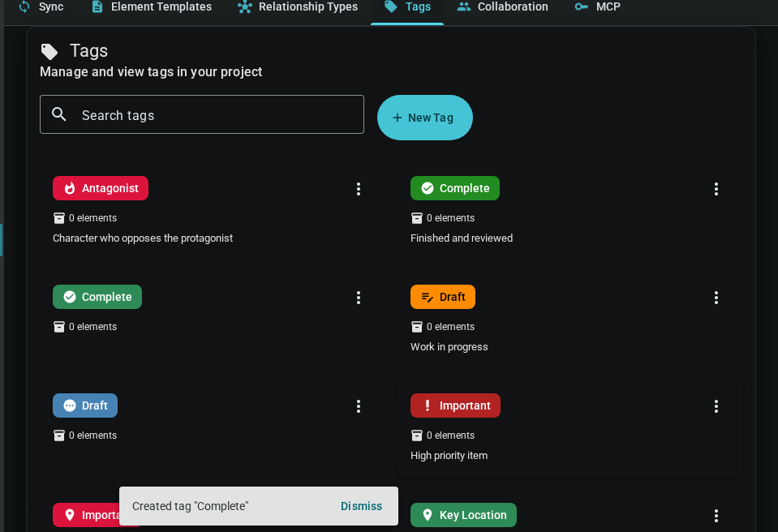Switch to the Element Templates tab
778x532 pixels.
click(x=151, y=7)
